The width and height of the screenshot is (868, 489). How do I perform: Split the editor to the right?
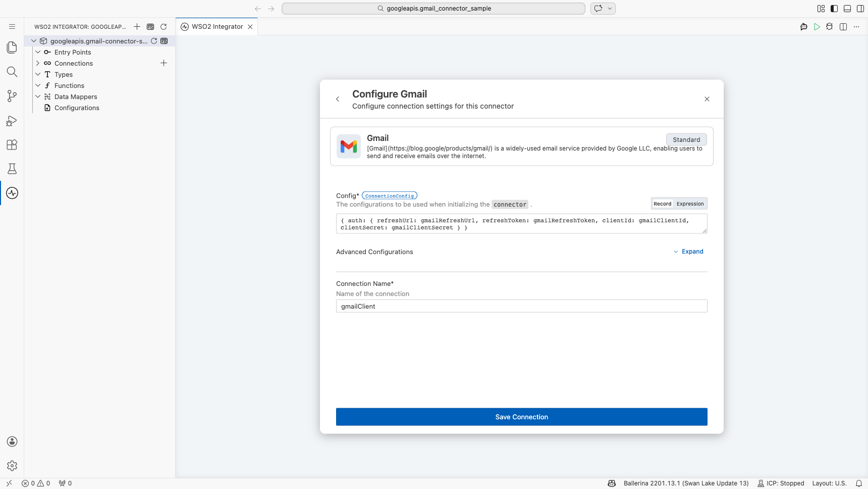[843, 27]
